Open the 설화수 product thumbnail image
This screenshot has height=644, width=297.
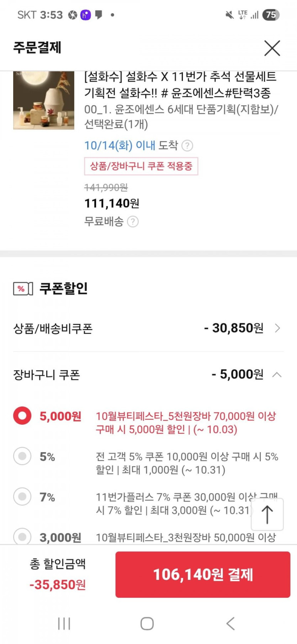44,100
